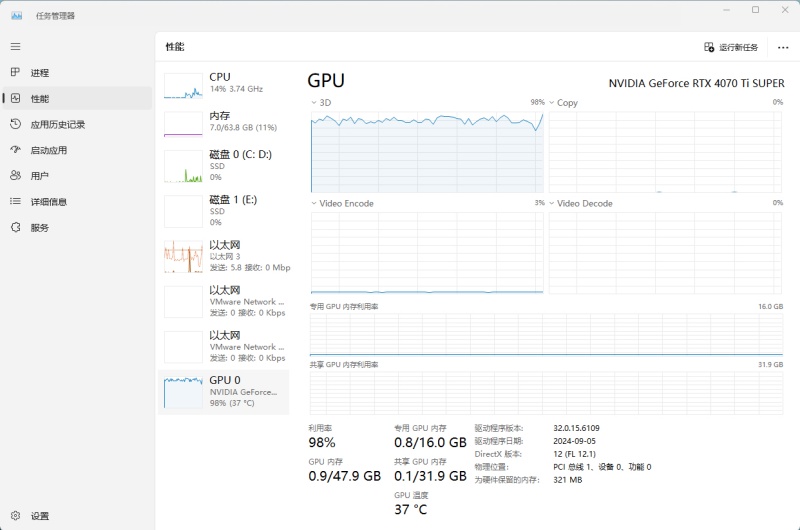The width and height of the screenshot is (800, 530).
Task: Click 0.1/31.9 GB shared memory value
Action: click(430, 476)
